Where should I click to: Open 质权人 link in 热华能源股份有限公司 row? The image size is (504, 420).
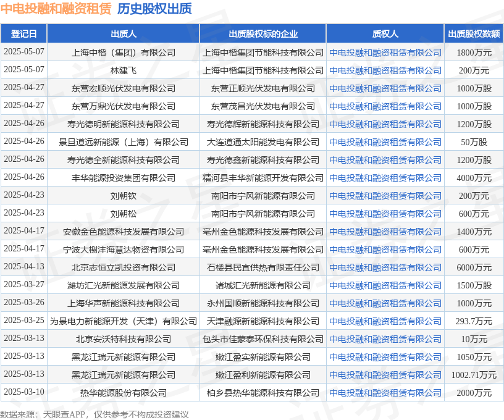[x=385, y=393]
